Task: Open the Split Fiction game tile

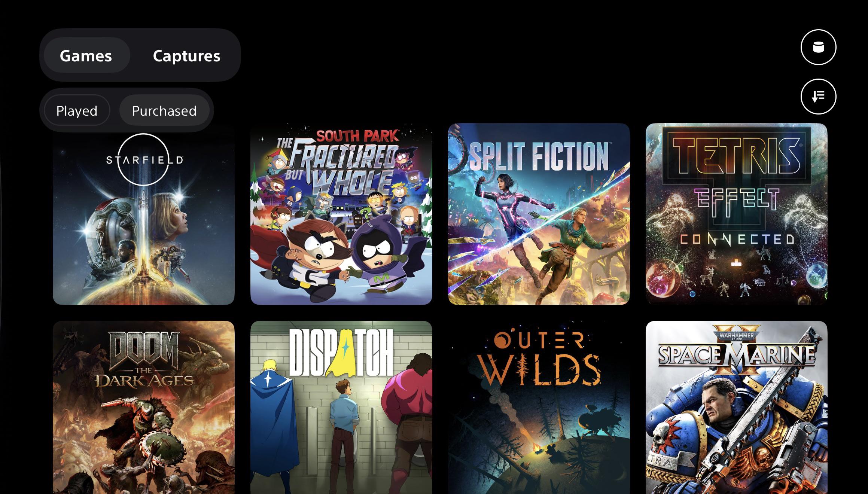Action: pyautogui.click(x=539, y=214)
